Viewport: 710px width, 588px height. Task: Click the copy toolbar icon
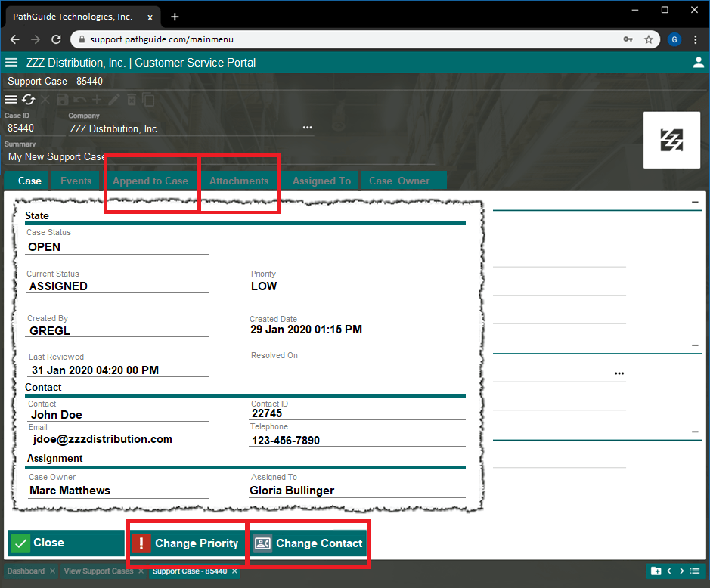point(148,99)
